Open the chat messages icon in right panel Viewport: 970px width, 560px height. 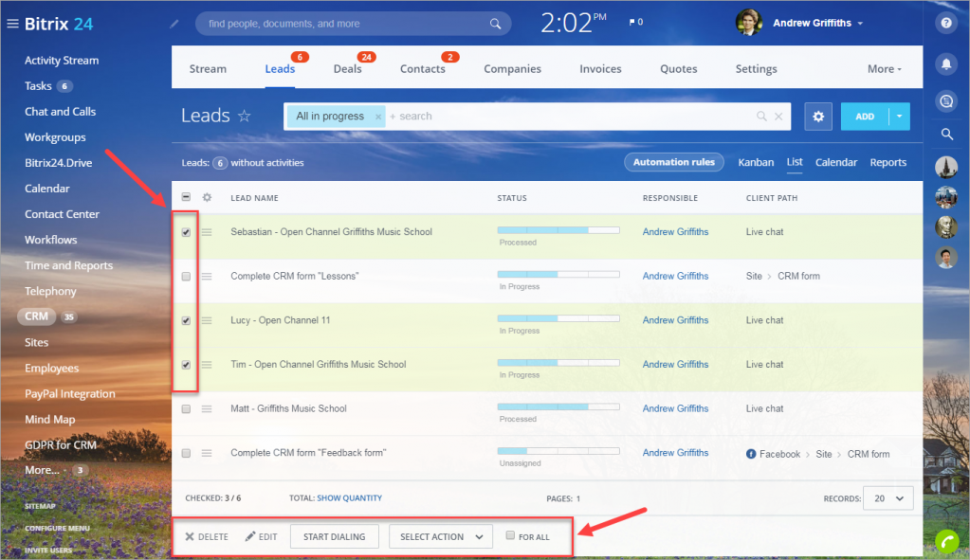coord(946,101)
